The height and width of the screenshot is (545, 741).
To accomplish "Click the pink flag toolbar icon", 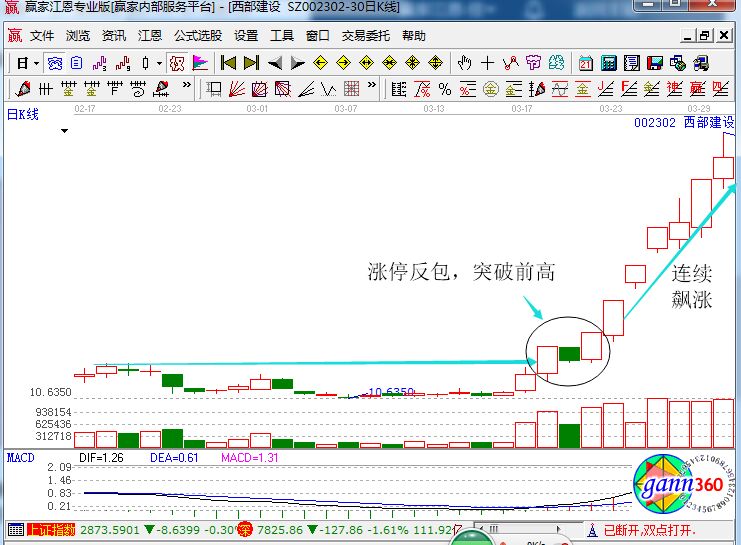I will pos(200,62).
